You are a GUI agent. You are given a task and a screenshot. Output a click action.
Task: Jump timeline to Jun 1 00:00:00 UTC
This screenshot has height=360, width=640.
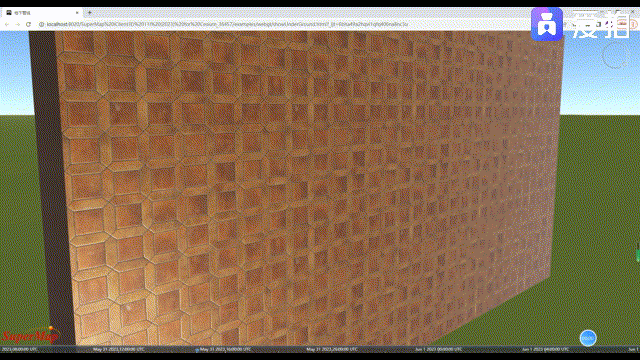click(x=438, y=349)
